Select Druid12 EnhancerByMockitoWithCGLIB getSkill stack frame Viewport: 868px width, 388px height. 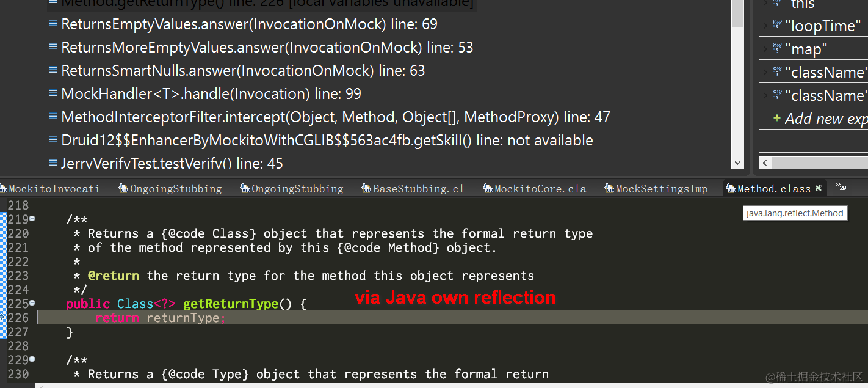pyautogui.click(x=327, y=141)
